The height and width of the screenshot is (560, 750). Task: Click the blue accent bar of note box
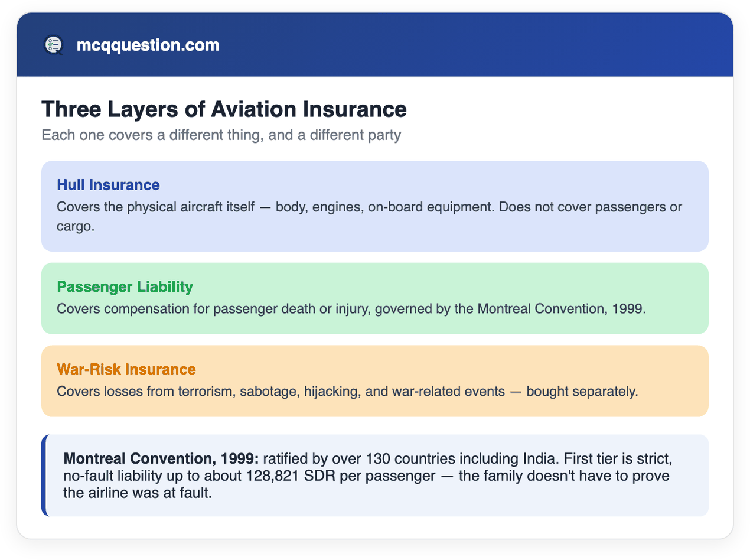(x=44, y=476)
